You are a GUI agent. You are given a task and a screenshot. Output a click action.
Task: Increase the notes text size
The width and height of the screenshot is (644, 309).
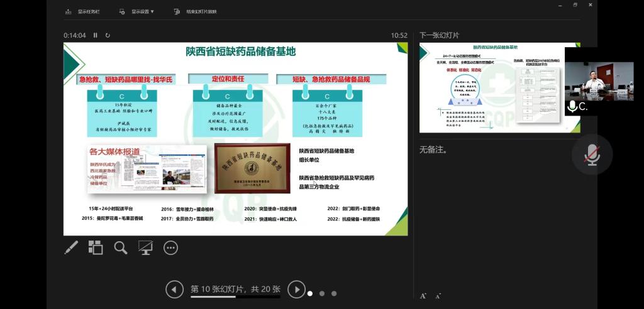pos(423,296)
